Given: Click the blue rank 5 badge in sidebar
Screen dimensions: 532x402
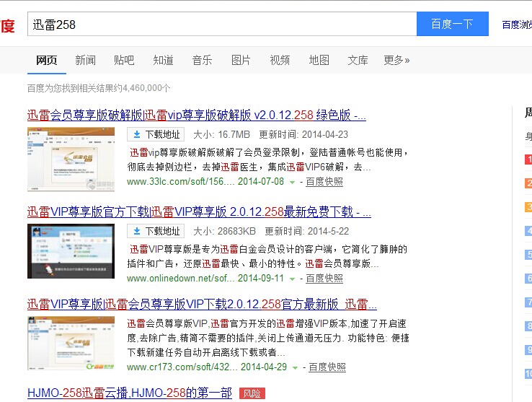Looking at the screenshot, I should pos(528,255).
